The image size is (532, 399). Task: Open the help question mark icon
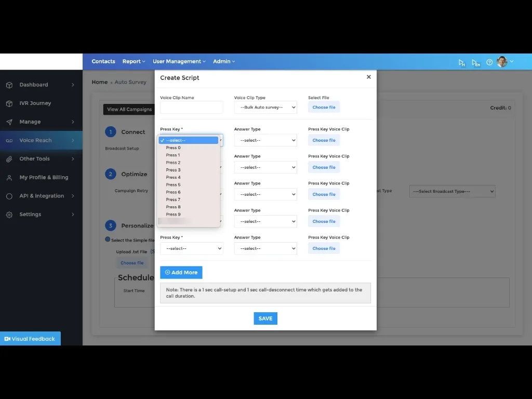[489, 62]
